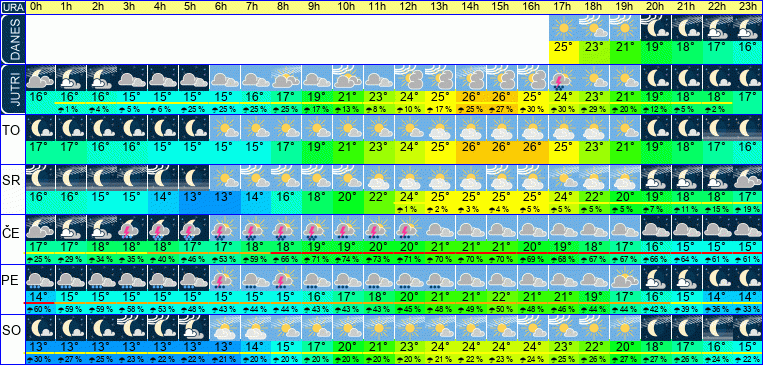Select the 12h column header

pos(410,7)
